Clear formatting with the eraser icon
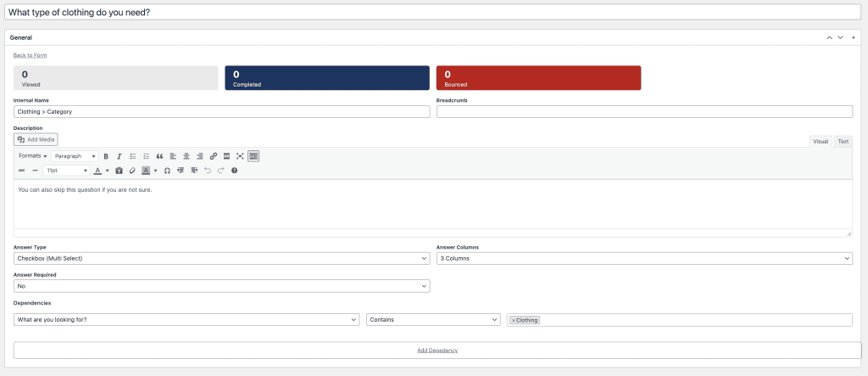The height and width of the screenshot is (376, 868). coord(131,171)
